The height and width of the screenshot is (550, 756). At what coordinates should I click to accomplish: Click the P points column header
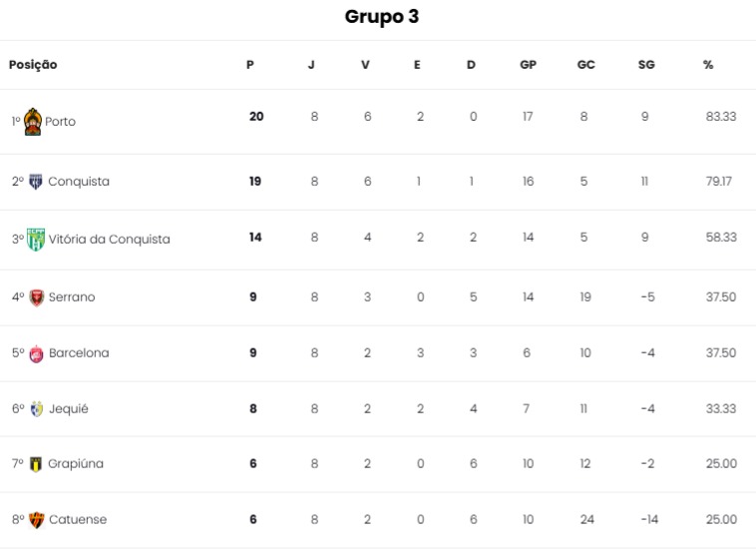[x=250, y=65]
